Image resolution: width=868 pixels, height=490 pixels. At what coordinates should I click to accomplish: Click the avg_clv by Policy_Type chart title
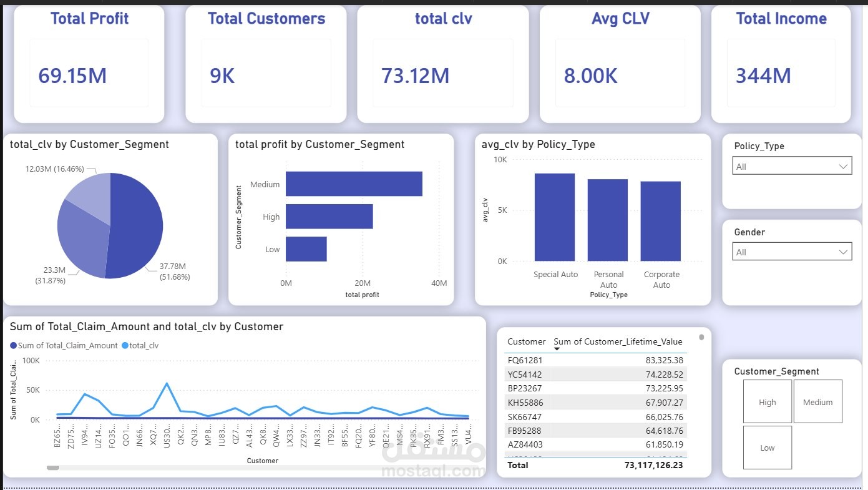[x=538, y=144]
